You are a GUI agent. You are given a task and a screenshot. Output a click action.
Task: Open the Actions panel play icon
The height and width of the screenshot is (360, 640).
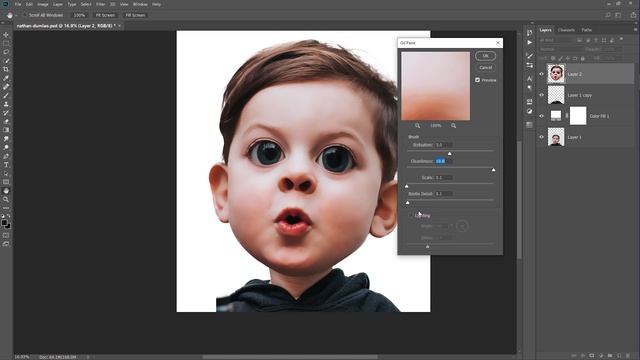tap(529, 42)
